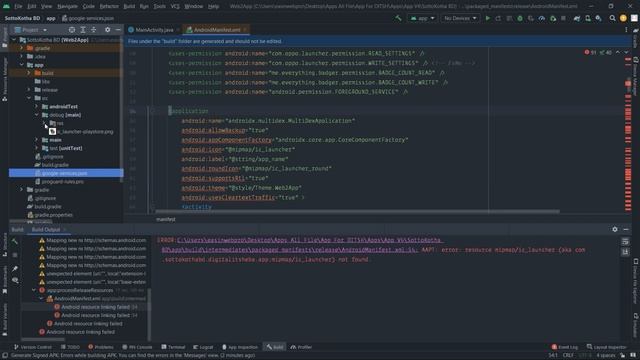Image resolution: width=640 pixels, height=360 pixels.
Task: Open the VCS menu
Action: [x=175, y=7]
